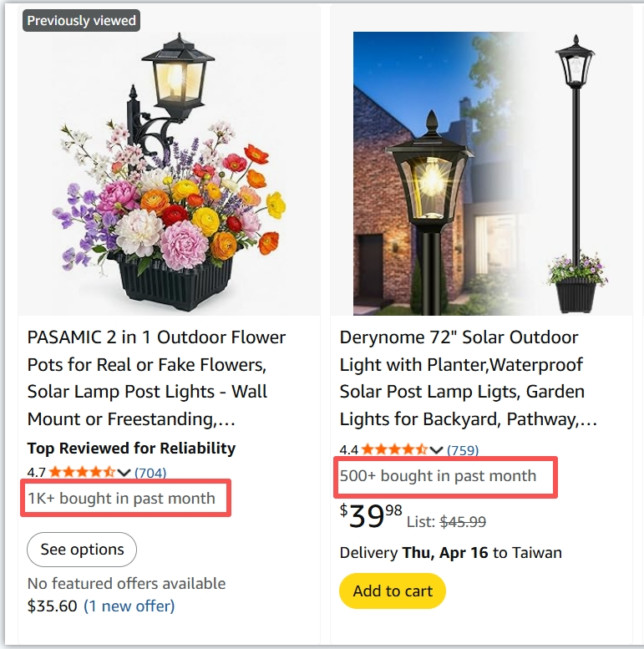Click the "500+ bought in past month" text
The height and width of the screenshot is (649, 644).
pyautogui.click(x=439, y=476)
